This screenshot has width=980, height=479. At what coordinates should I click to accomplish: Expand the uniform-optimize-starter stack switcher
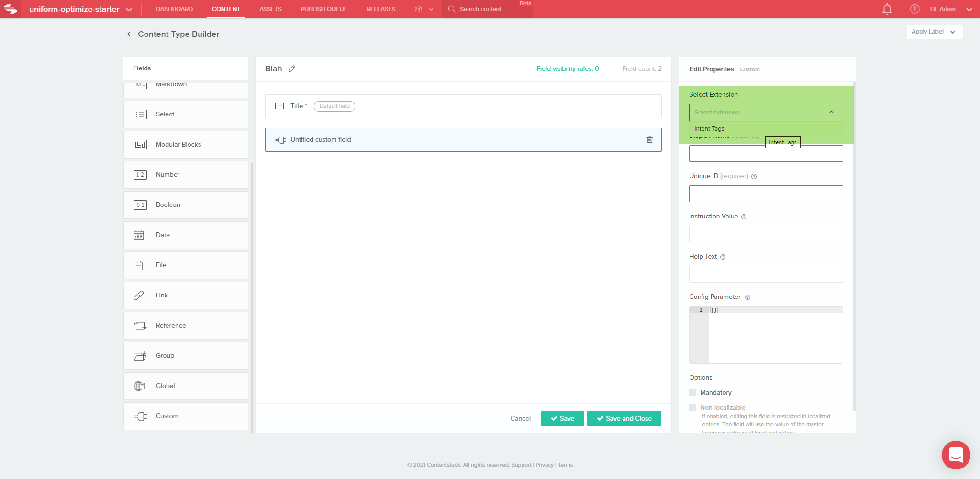click(x=129, y=10)
